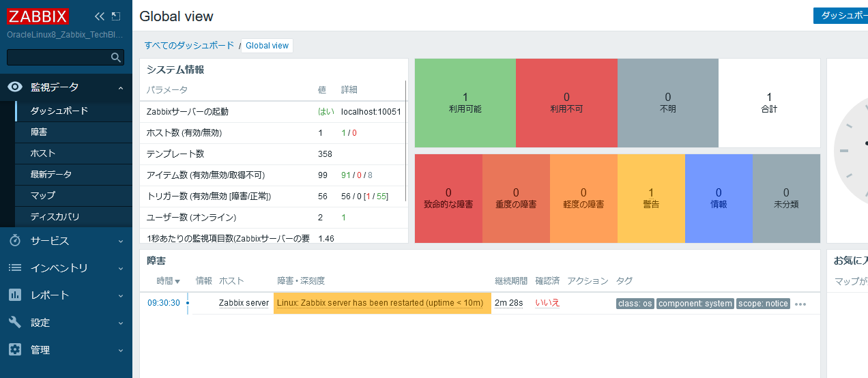Click the 2m 28s duration link
This screenshot has height=378, width=868.
click(508, 303)
